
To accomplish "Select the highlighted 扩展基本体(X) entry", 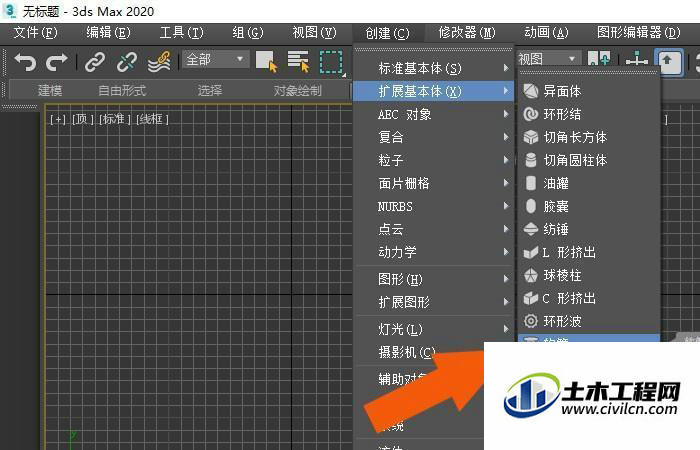I will click(433, 92).
